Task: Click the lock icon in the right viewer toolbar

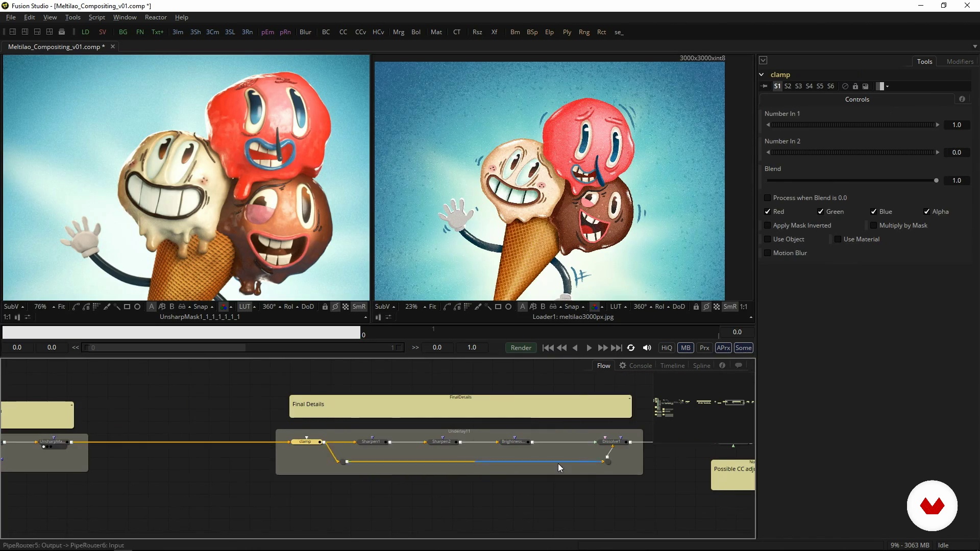Action: [x=696, y=307]
